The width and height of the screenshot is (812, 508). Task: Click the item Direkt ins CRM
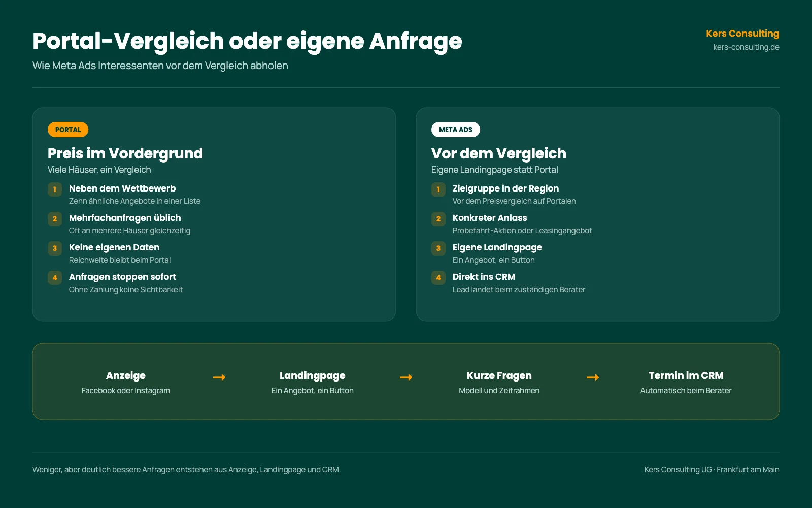484,277
